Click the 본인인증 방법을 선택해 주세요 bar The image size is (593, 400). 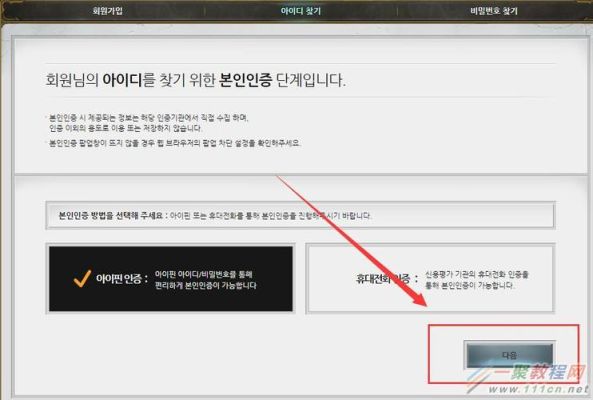[300, 216]
